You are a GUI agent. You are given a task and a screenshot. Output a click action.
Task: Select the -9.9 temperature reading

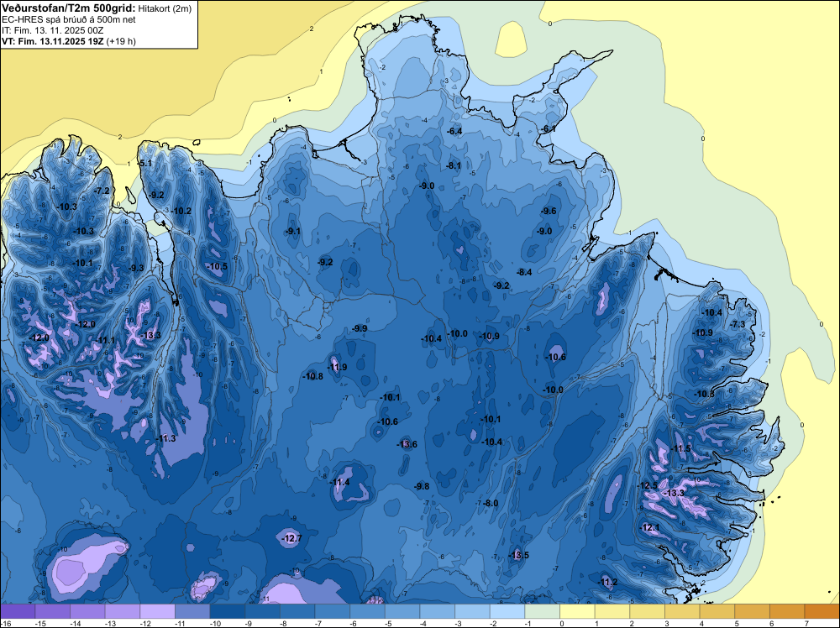[360, 328]
